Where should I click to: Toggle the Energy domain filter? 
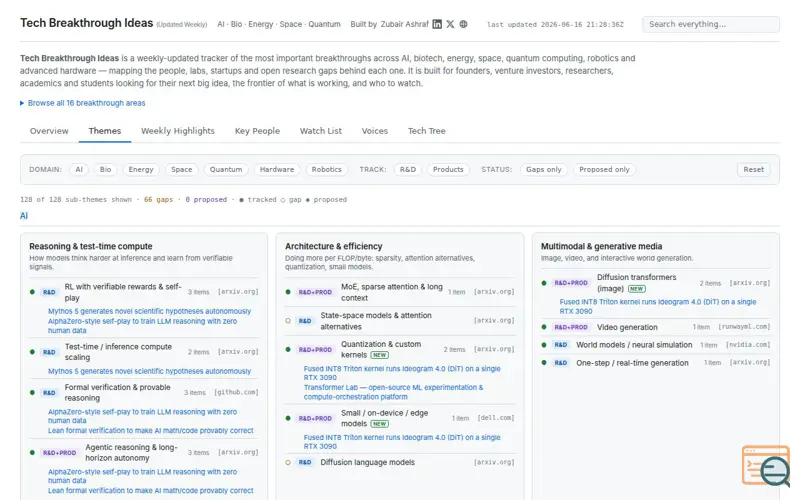click(141, 169)
